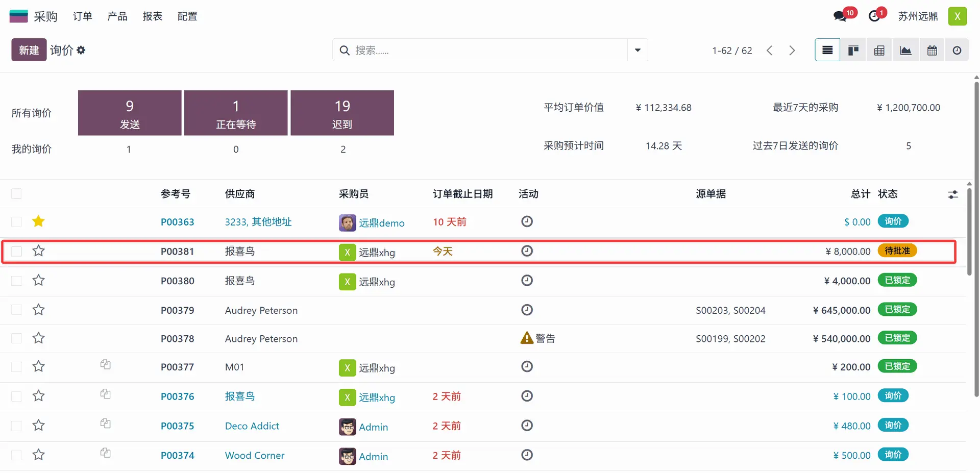Filter by the 迟到 19 tile
980x473 pixels.
(x=342, y=113)
